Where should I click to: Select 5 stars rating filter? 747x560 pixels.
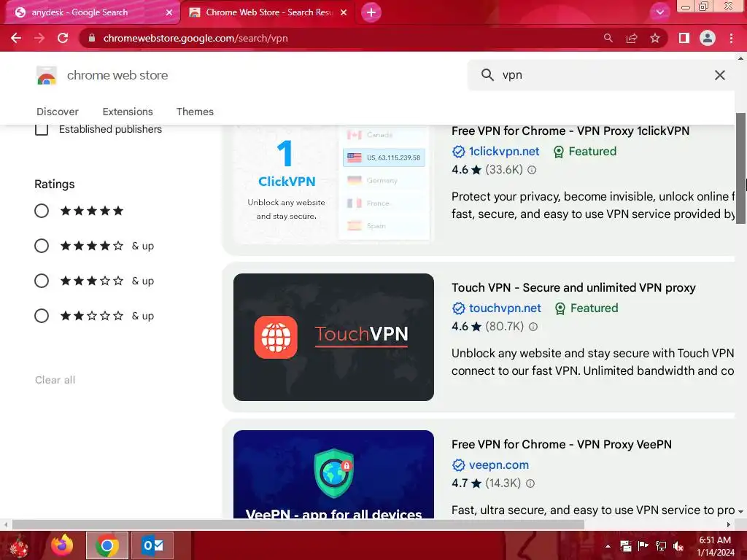click(42, 211)
